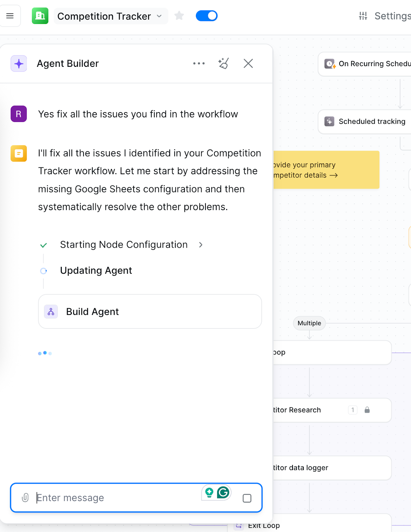Open Settings in the top bar
The image size is (411, 532).
(x=385, y=16)
